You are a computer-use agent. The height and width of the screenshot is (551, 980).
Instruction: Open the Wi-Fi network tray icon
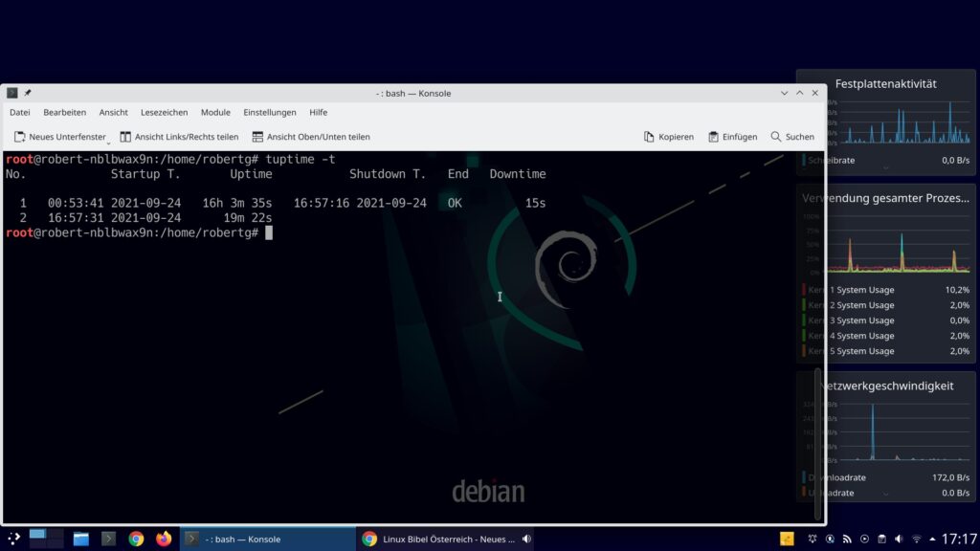[916, 539]
